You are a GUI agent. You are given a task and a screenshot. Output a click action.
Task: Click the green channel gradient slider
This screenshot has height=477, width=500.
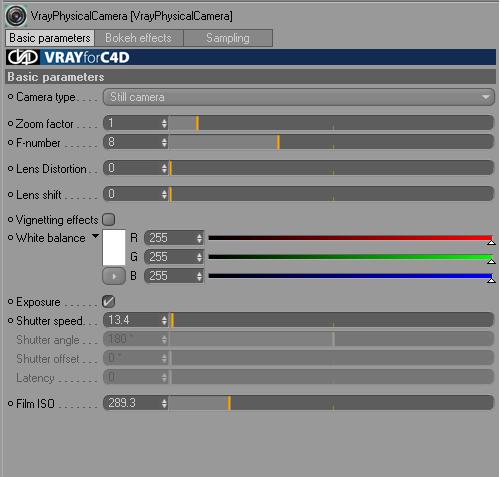click(x=350, y=257)
